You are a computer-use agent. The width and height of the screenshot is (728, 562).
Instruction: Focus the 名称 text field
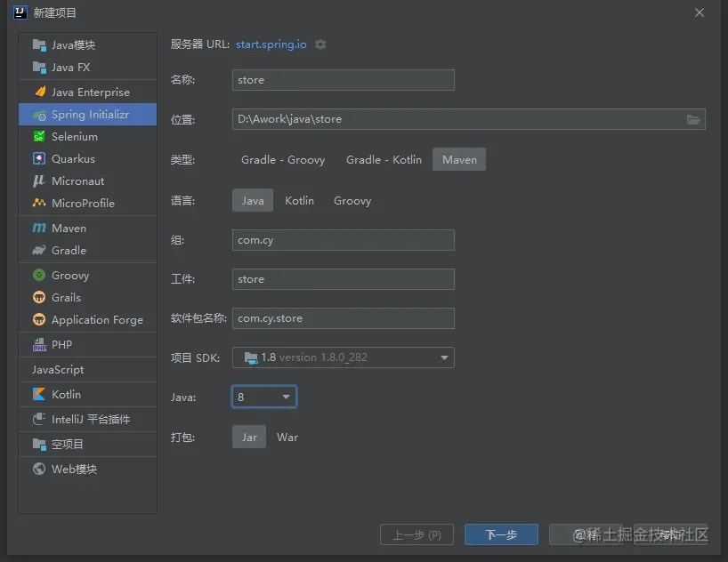[344, 80]
